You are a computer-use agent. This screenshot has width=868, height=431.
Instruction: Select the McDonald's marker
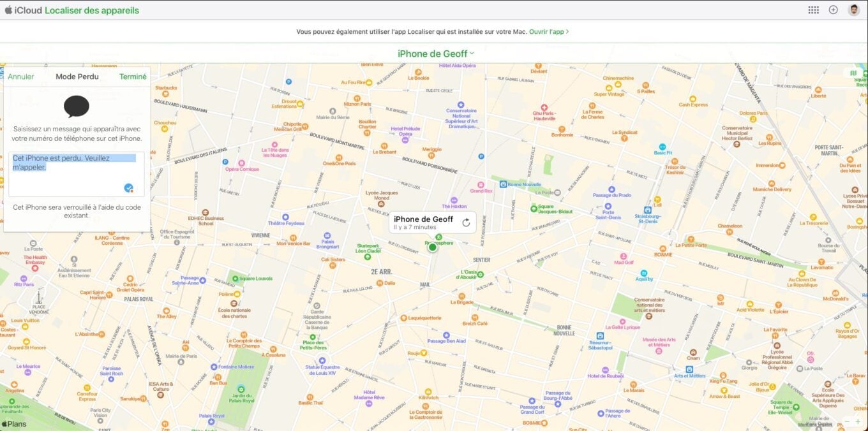click(835, 292)
